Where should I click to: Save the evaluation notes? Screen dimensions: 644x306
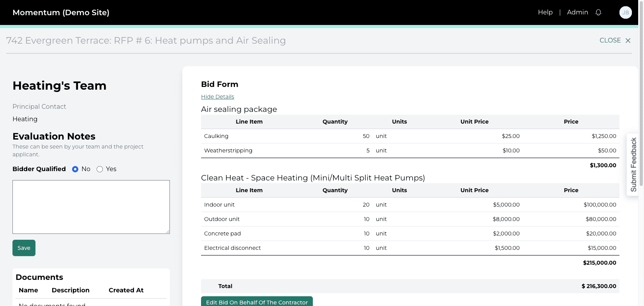pos(24,248)
